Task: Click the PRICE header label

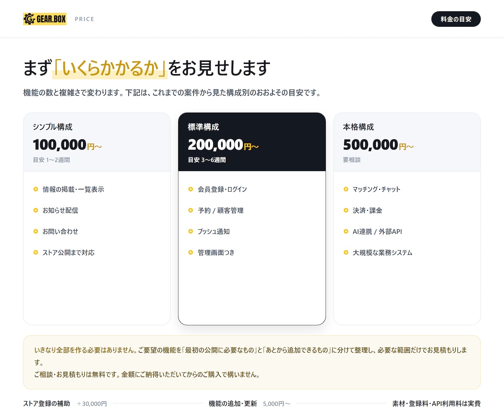Action: pyautogui.click(x=84, y=19)
